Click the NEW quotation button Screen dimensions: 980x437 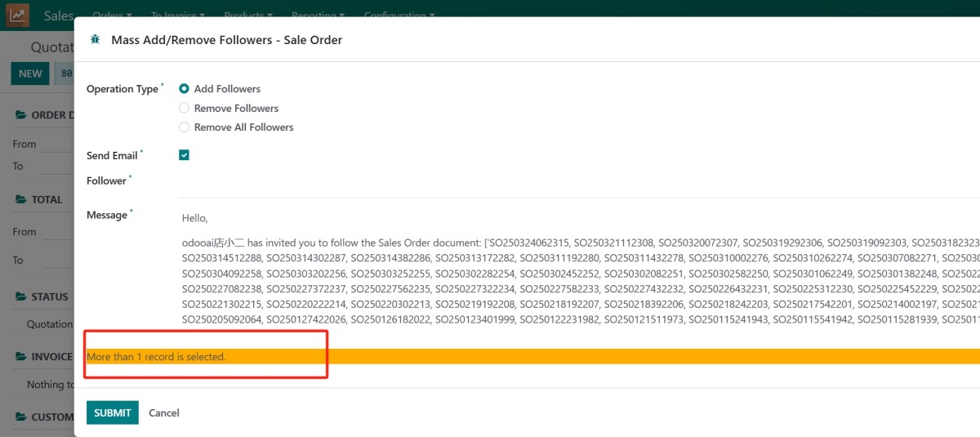(30, 74)
